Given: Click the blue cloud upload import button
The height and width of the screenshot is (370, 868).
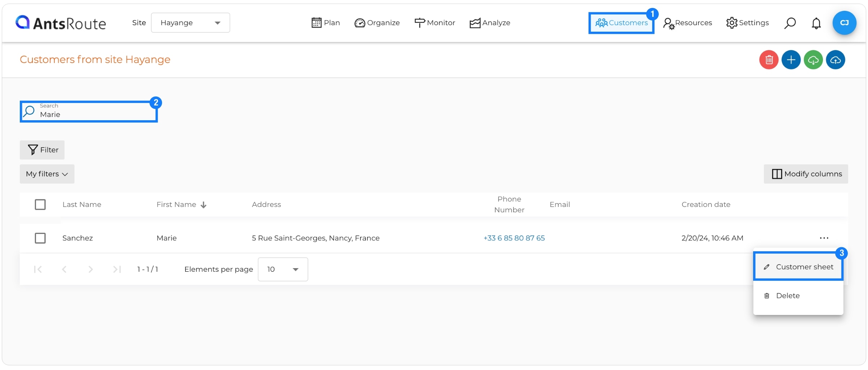Looking at the screenshot, I should 836,60.
